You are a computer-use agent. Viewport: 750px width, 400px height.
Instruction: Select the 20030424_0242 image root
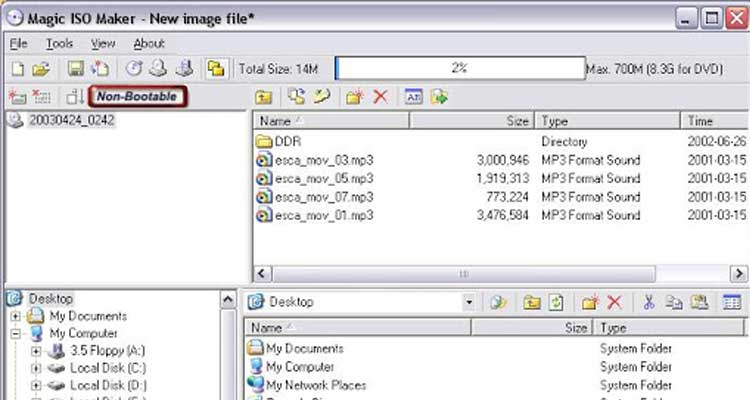[71, 120]
